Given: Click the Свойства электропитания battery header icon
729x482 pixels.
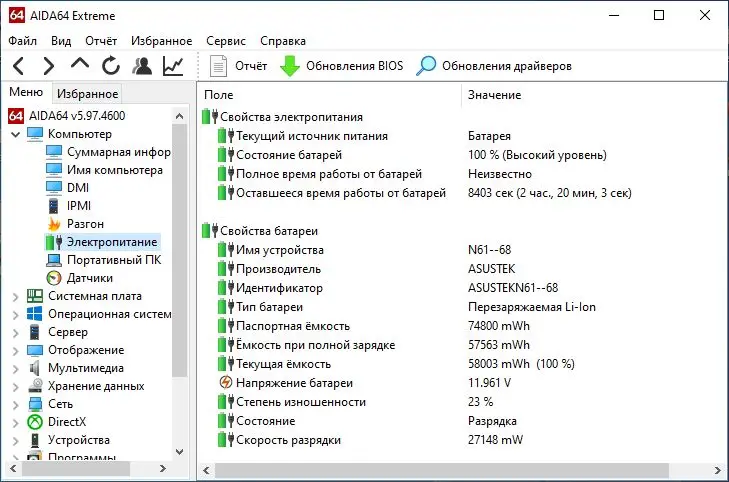Looking at the screenshot, I should (x=210, y=117).
